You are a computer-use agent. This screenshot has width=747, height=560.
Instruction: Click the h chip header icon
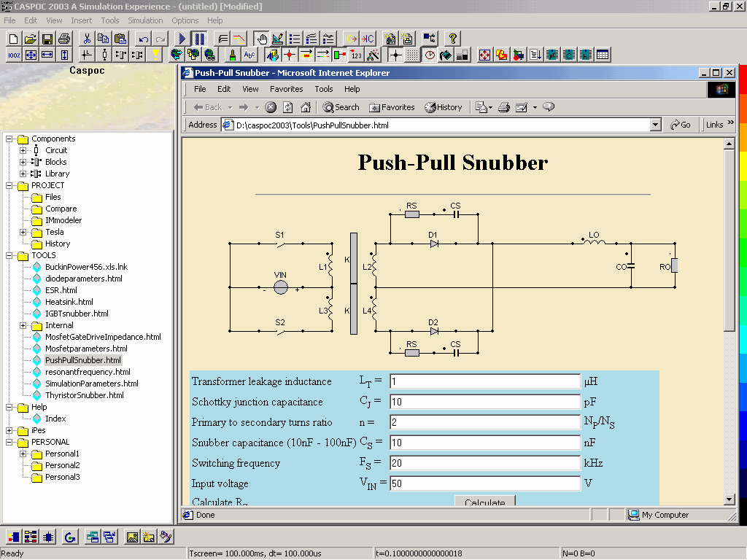(x=586, y=55)
